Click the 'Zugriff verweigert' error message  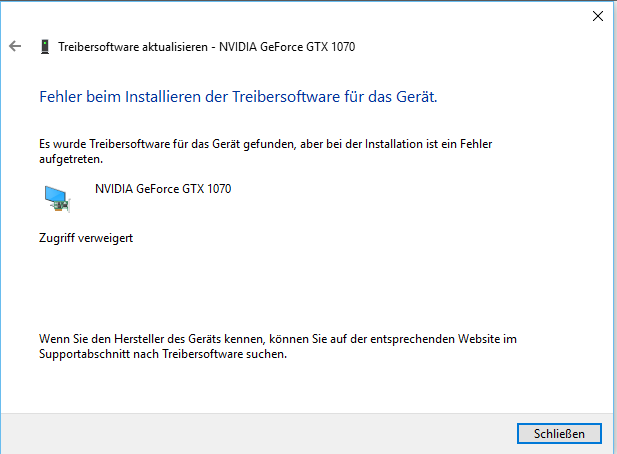point(86,238)
